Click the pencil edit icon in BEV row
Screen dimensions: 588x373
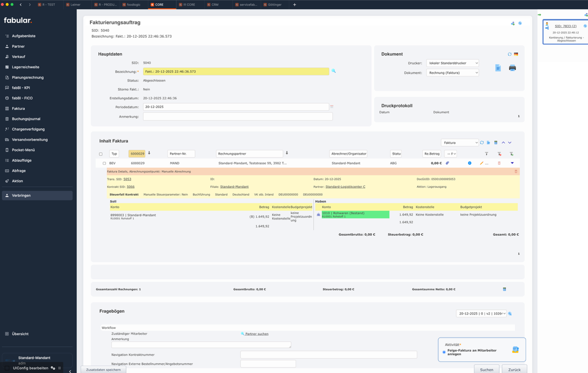pyautogui.click(x=481, y=163)
